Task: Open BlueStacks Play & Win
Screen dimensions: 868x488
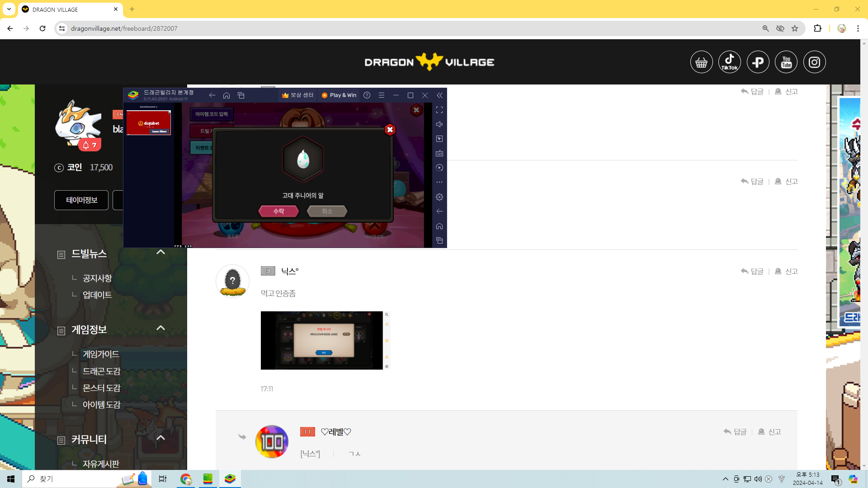Action: pos(339,95)
